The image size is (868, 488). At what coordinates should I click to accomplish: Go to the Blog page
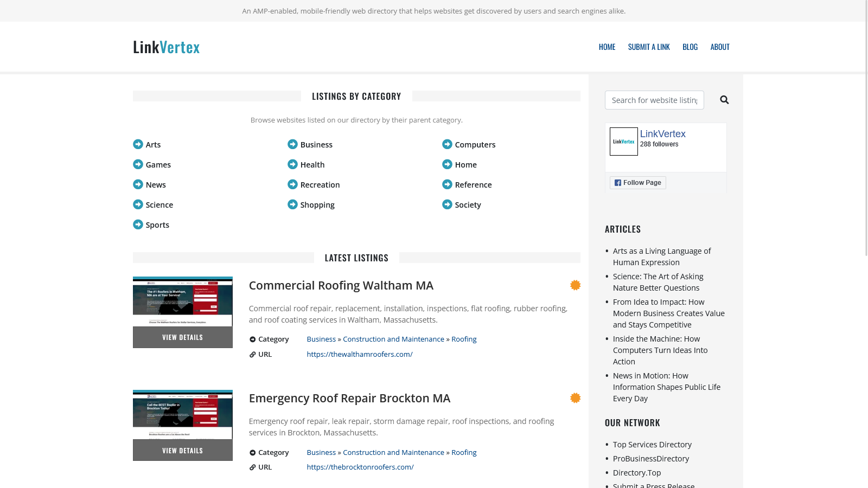coord(690,47)
